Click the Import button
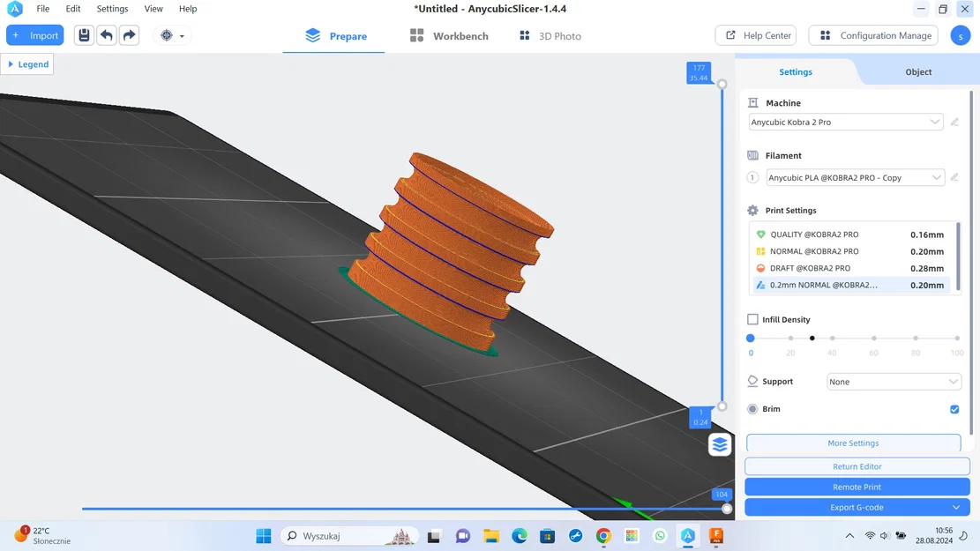This screenshot has height=551, width=980. pyautogui.click(x=35, y=35)
